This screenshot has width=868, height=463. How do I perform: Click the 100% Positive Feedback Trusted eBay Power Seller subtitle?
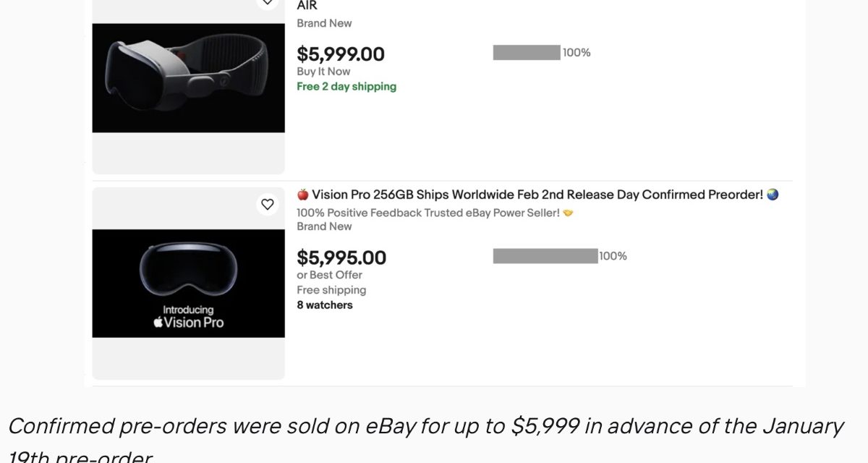click(x=428, y=213)
